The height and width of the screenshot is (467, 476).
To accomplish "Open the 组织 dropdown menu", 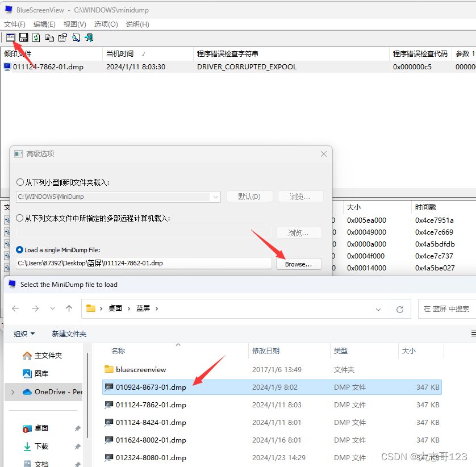I will pyautogui.click(x=24, y=333).
